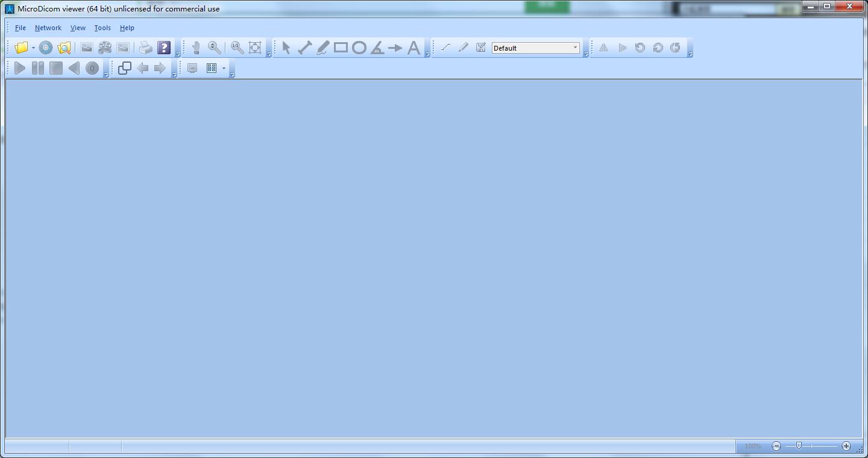Expand the options arrow after the next-image arrow

pos(174,75)
